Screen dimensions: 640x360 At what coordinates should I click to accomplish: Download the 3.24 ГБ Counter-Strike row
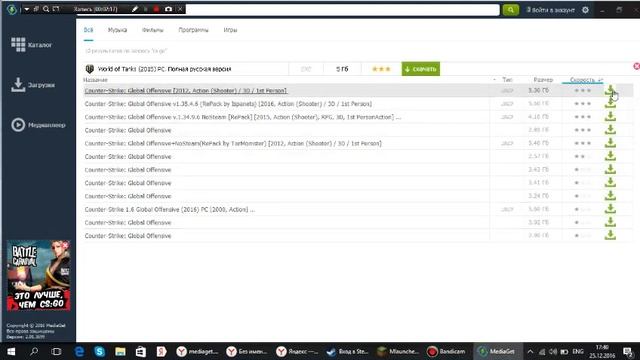[x=610, y=196]
